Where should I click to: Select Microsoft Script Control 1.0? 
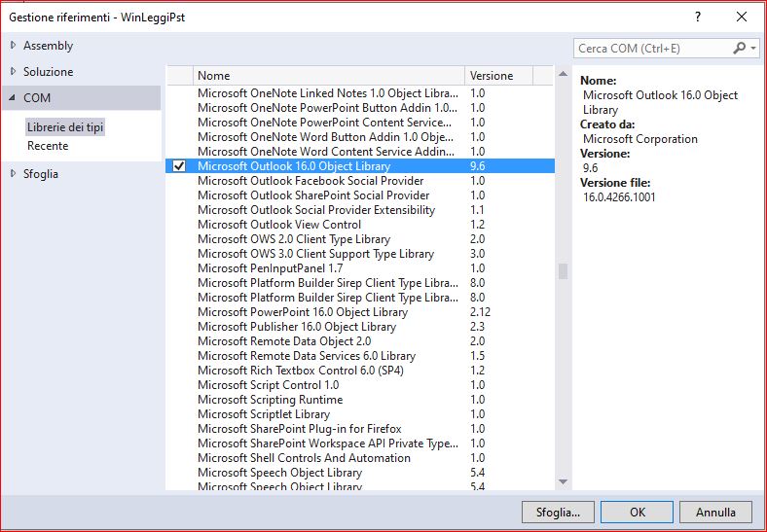coord(360,385)
